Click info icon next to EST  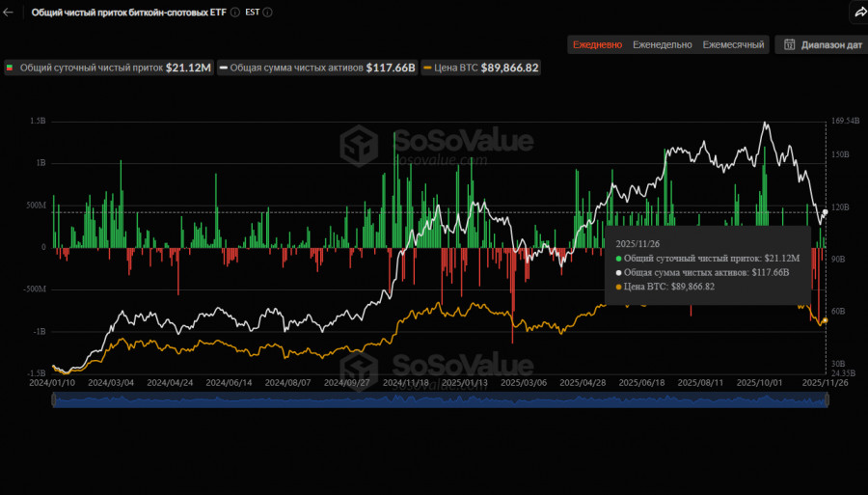point(267,13)
